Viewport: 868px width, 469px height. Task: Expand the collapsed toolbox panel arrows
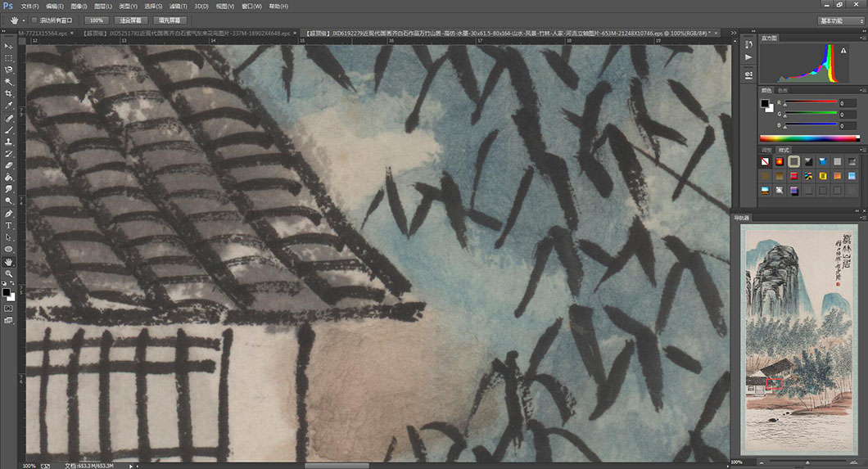pos(5,33)
